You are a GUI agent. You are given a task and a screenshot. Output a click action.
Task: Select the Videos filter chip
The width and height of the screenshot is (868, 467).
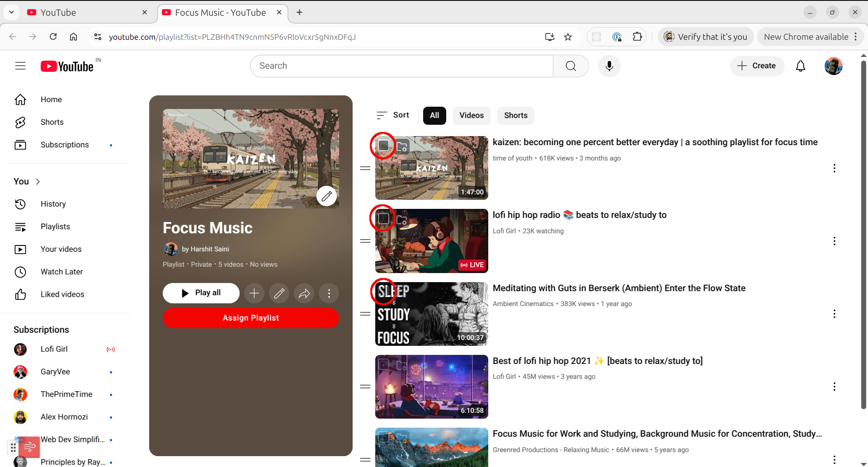(472, 115)
